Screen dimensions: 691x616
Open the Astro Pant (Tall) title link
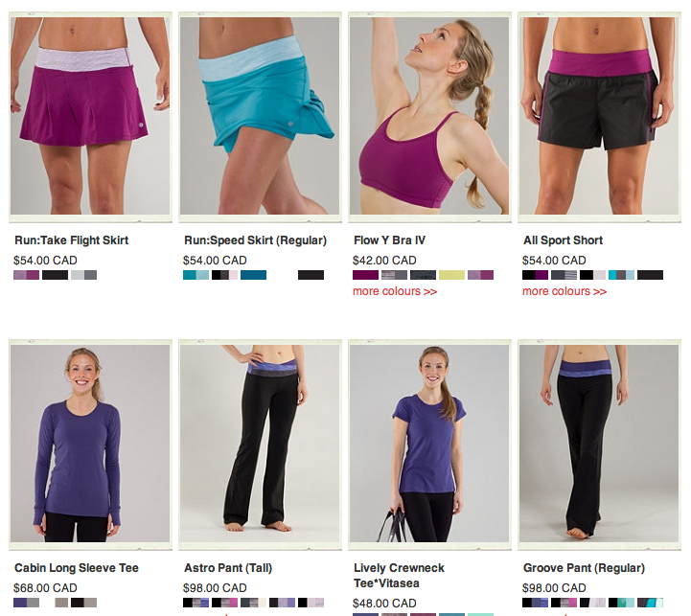[x=228, y=568]
